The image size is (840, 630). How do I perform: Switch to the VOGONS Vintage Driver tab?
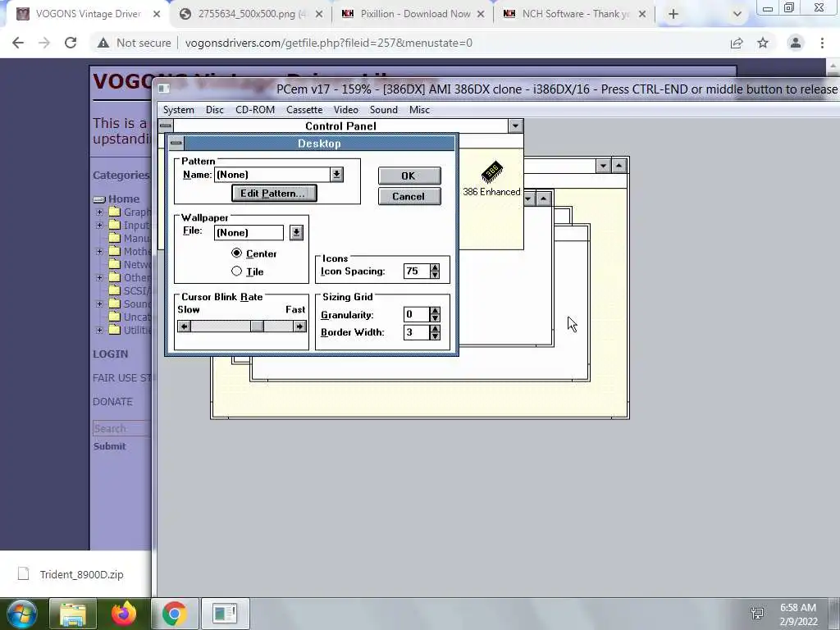coord(88,14)
